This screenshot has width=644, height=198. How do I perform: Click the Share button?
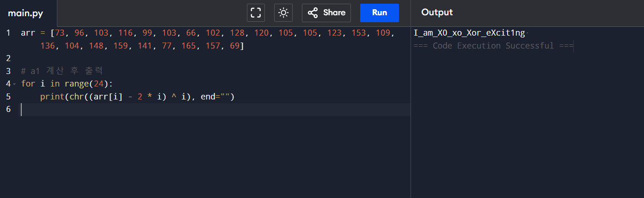326,13
